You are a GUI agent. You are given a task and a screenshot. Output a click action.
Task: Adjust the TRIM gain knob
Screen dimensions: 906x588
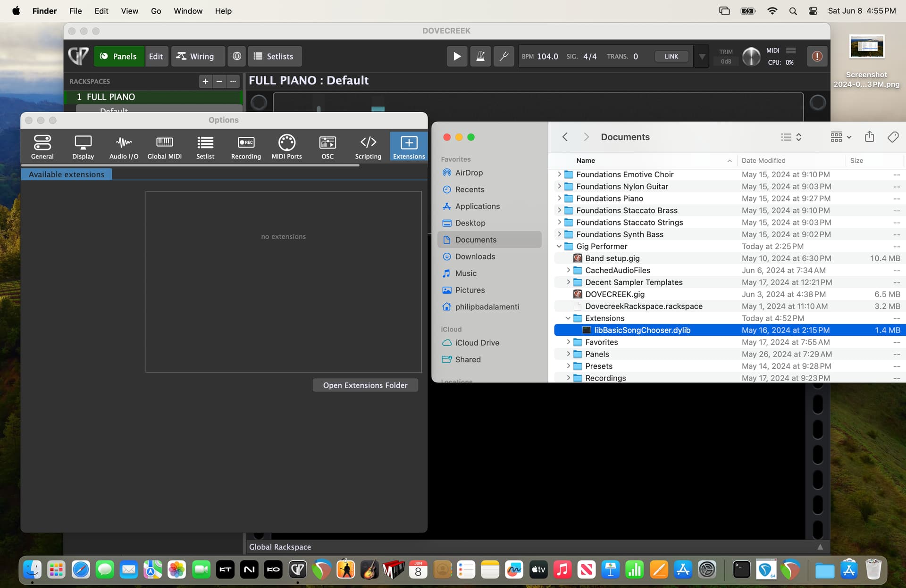click(751, 57)
